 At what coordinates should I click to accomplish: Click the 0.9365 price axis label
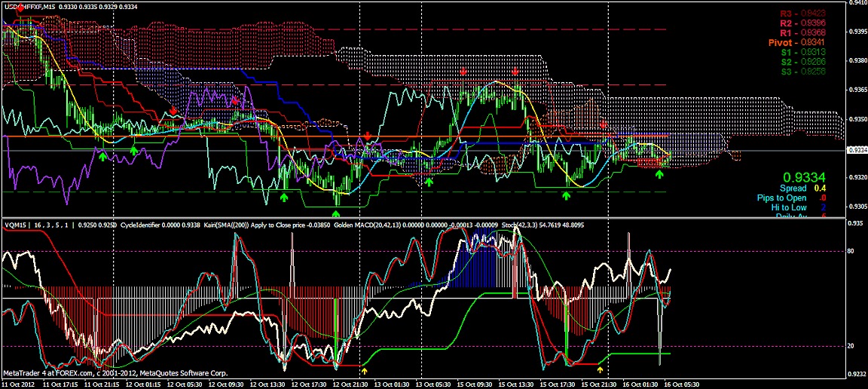coord(857,89)
